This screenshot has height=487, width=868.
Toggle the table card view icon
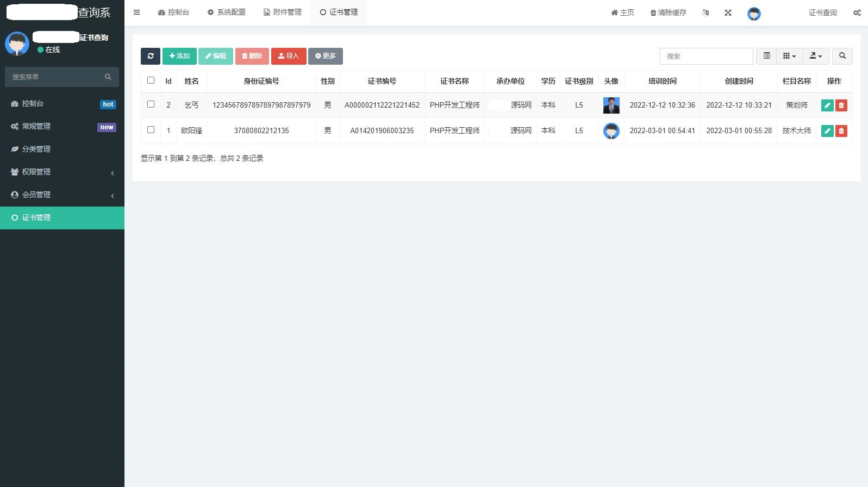[x=766, y=56]
